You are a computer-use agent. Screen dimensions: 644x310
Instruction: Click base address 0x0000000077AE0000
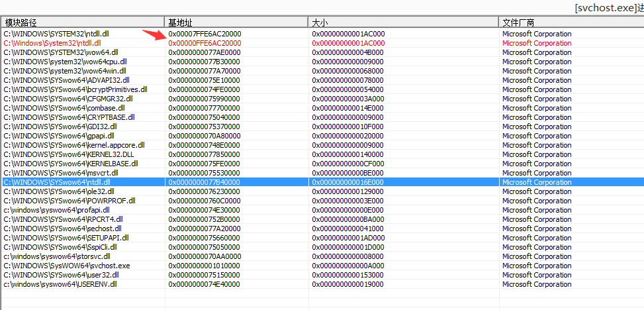click(x=205, y=52)
